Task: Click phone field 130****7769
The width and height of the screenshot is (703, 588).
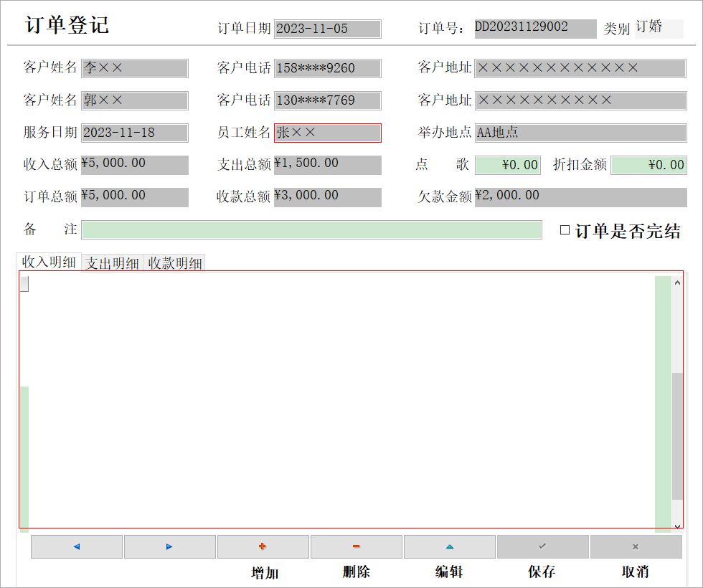Action: (328, 100)
